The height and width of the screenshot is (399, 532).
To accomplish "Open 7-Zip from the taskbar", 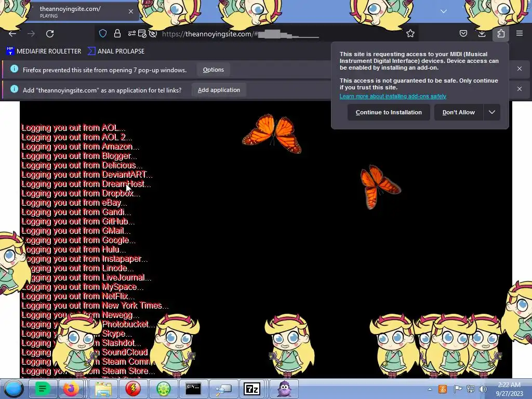I will [252, 389].
